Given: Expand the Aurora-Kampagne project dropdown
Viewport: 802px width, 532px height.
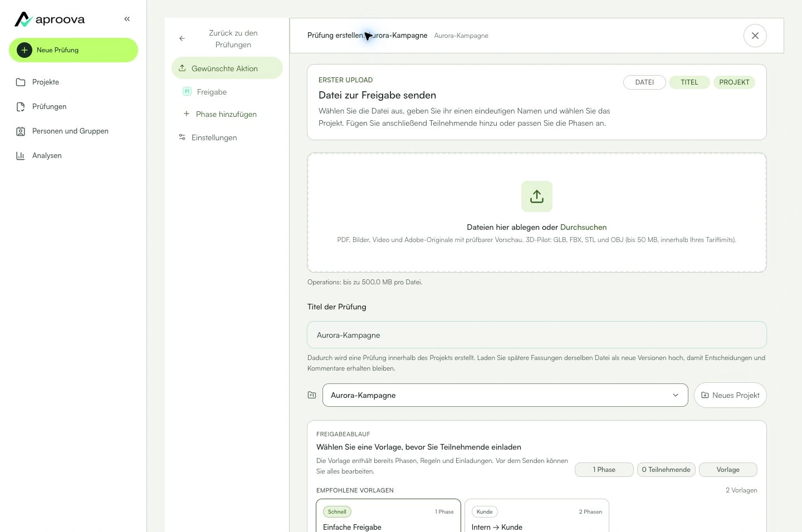Looking at the screenshot, I should coord(505,395).
